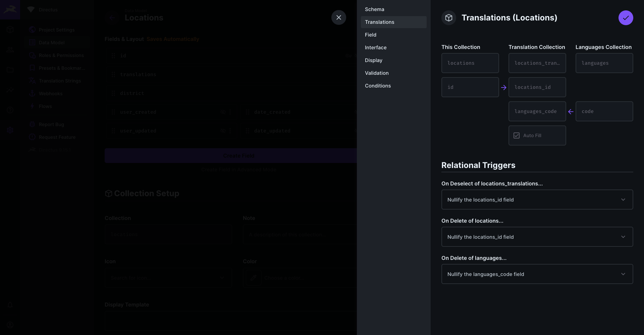Click the locations_id input field
This screenshot has width=644, height=335.
[537, 87]
